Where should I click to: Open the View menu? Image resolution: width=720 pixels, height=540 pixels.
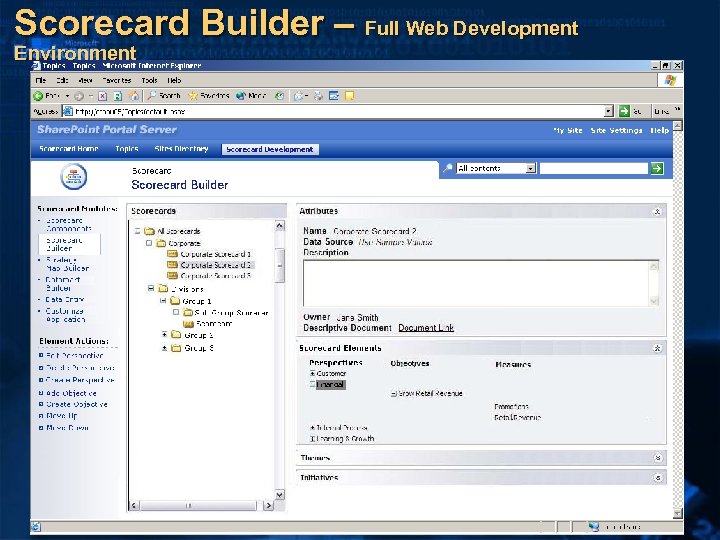pyautogui.click(x=85, y=80)
